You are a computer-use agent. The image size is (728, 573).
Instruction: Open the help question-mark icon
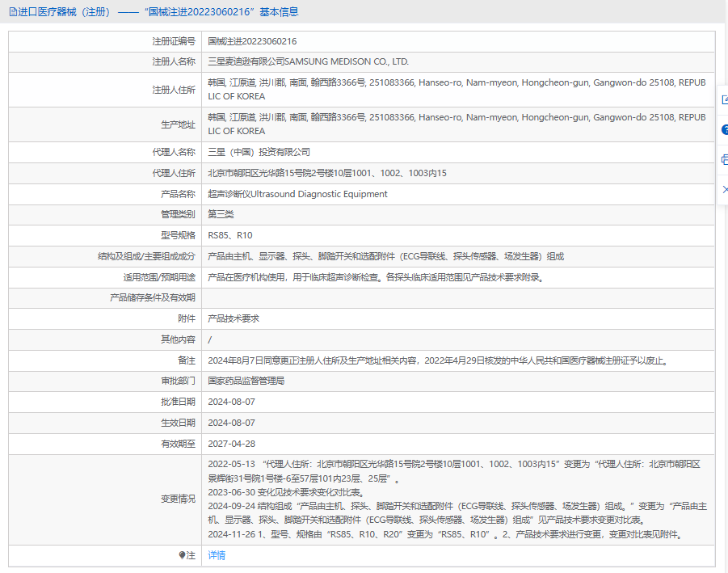(x=725, y=129)
